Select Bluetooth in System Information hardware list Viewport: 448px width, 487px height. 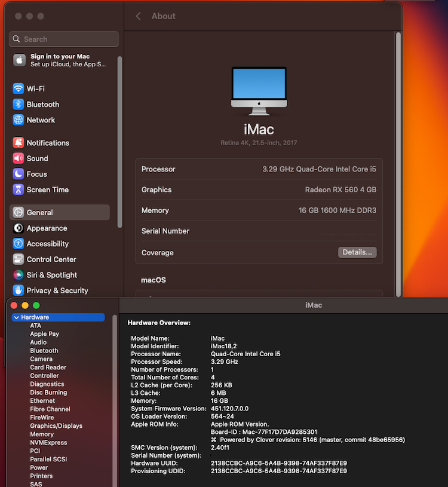pos(44,351)
